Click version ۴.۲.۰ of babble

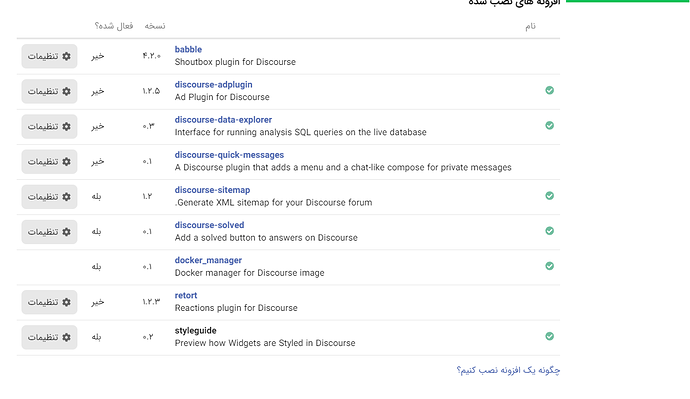(151, 56)
